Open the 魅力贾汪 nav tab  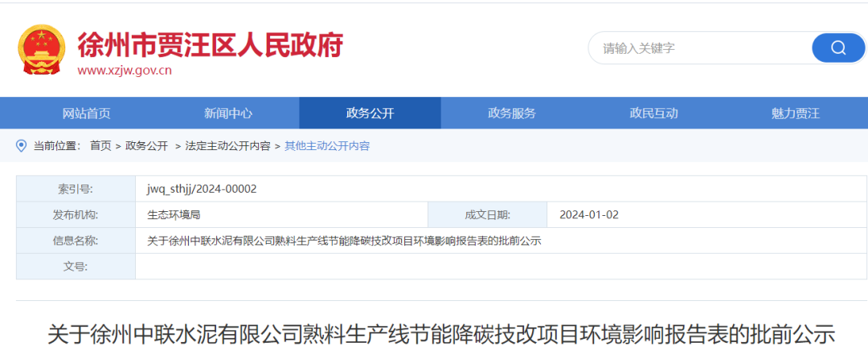[795, 113]
